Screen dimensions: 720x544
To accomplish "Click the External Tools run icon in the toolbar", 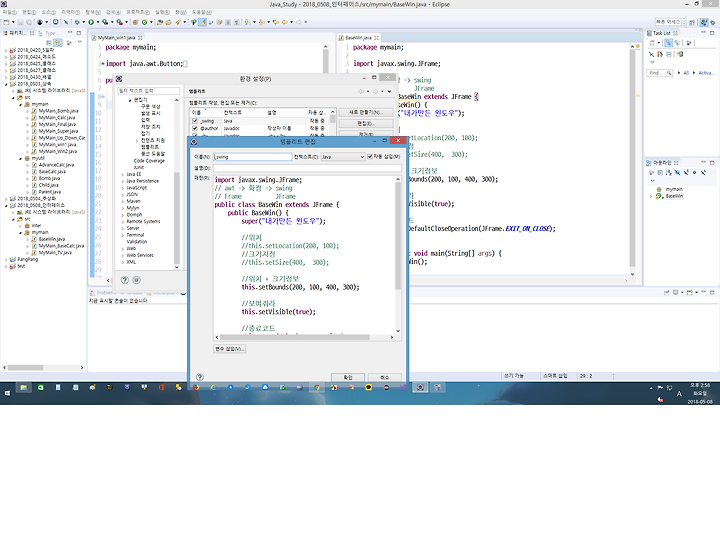I will (x=119, y=22).
